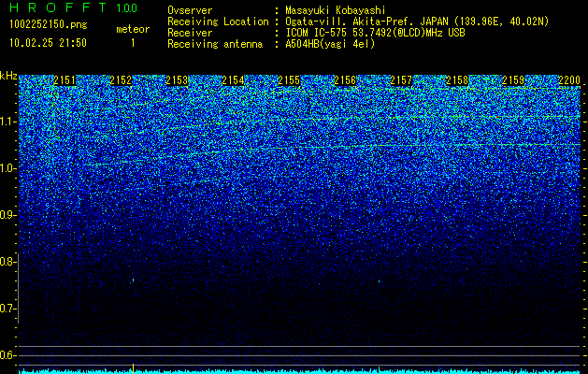
Task: Click the Ovserver label
Action: [x=190, y=10]
